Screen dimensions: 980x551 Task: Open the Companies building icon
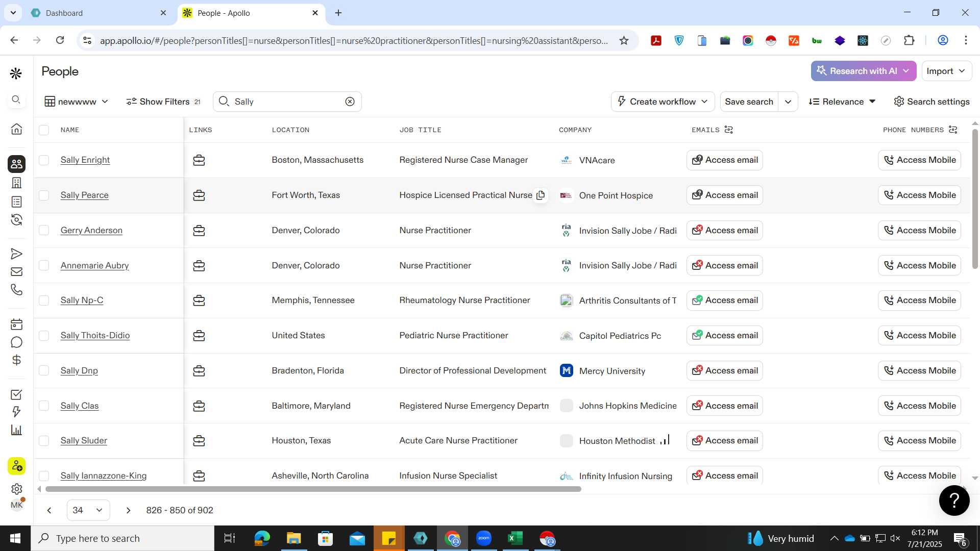(x=16, y=183)
